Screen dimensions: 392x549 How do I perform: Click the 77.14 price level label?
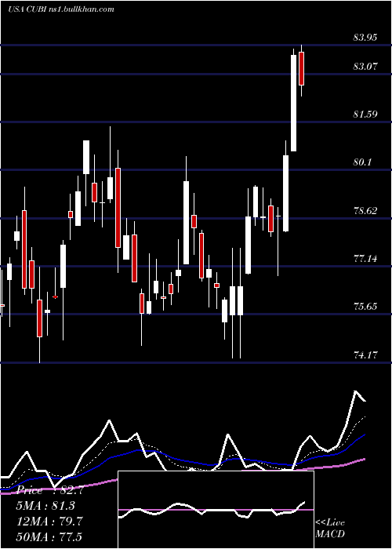tap(365, 259)
